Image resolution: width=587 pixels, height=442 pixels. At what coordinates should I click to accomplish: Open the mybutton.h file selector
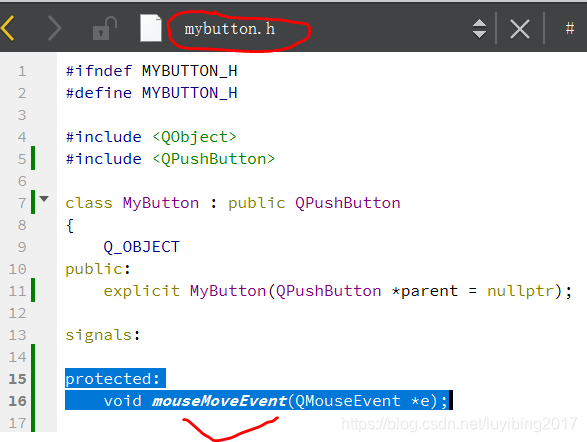tap(229, 29)
